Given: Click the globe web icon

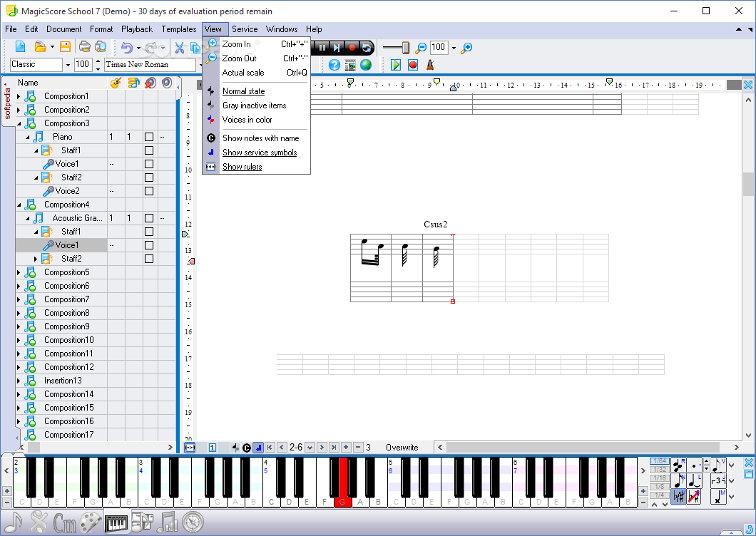Looking at the screenshot, I should click(x=366, y=65).
